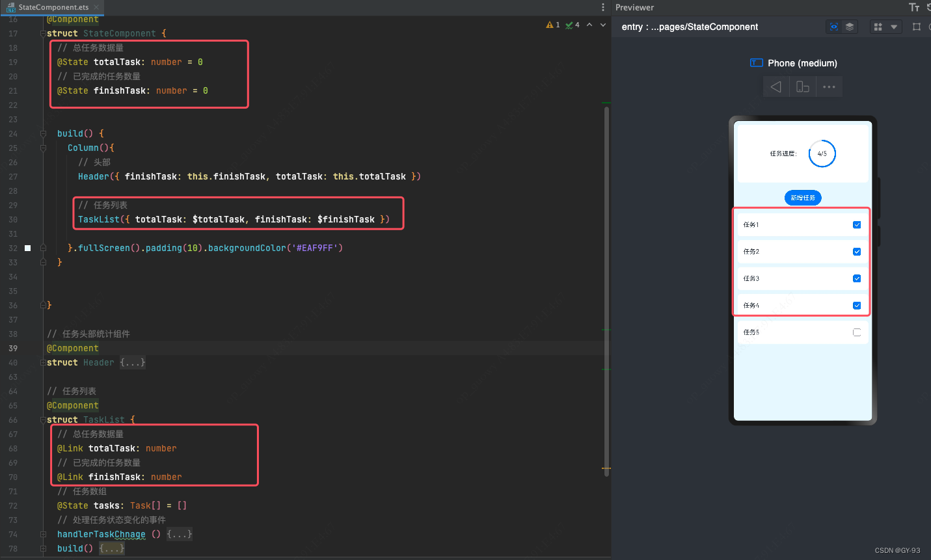Click the 任务1 row label
The height and width of the screenshot is (560, 931).
pos(751,225)
